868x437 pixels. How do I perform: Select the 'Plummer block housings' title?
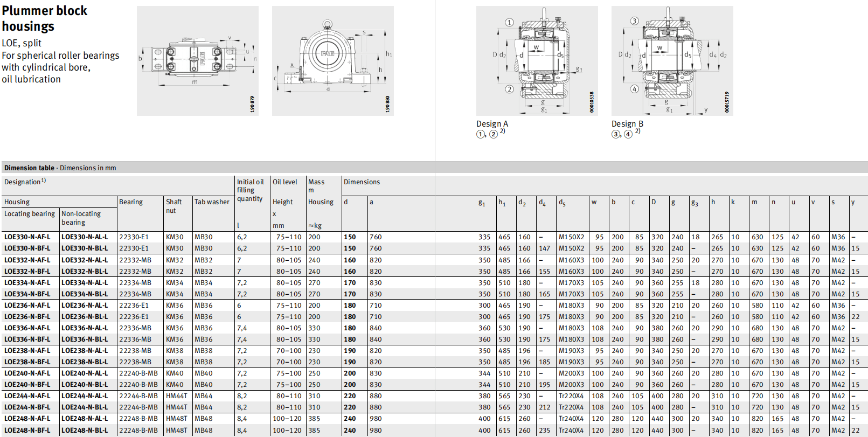coord(44,18)
